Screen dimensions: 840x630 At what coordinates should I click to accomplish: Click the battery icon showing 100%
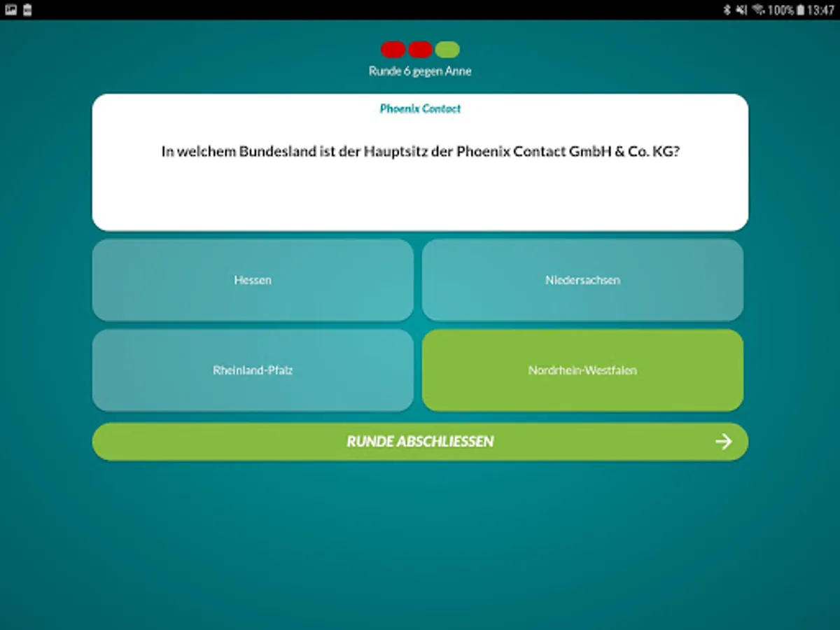[800, 10]
